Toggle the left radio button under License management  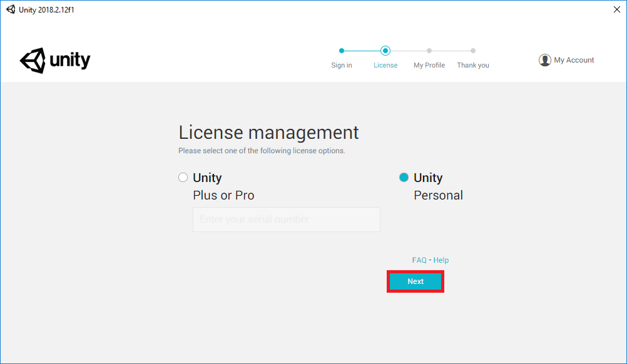[x=183, y=177]
